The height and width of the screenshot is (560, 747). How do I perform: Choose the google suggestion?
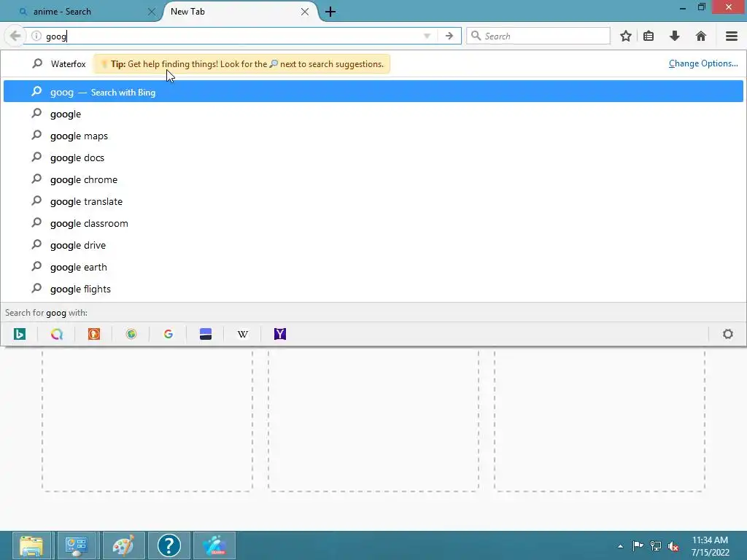pos(373,114)
